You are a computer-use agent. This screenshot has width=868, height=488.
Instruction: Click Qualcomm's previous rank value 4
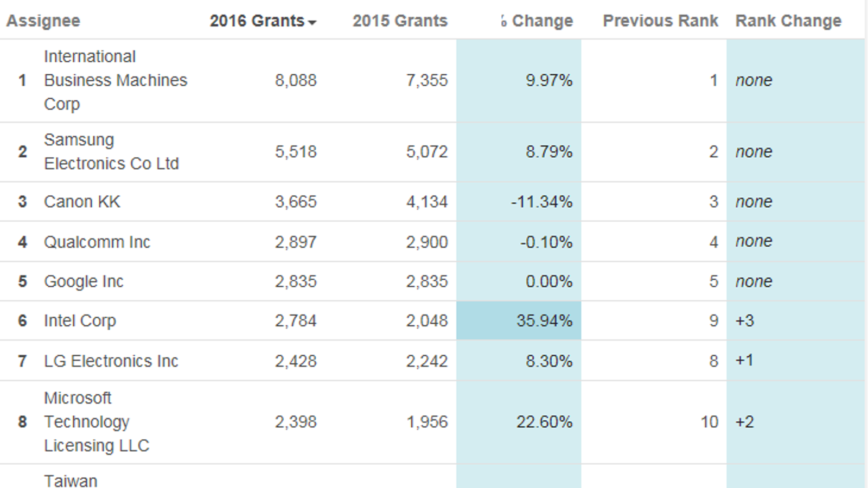713,242
